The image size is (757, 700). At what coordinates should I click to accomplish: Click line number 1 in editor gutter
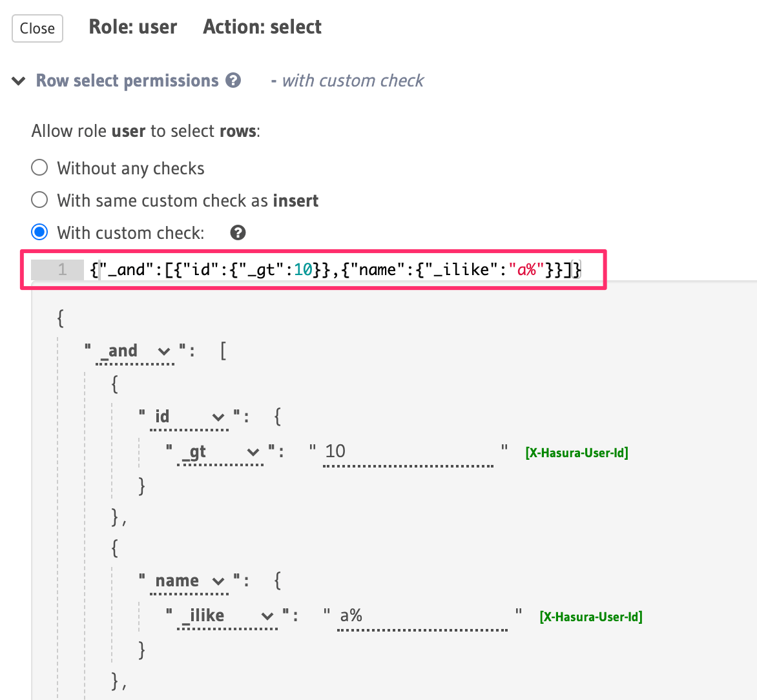point(62,269)
